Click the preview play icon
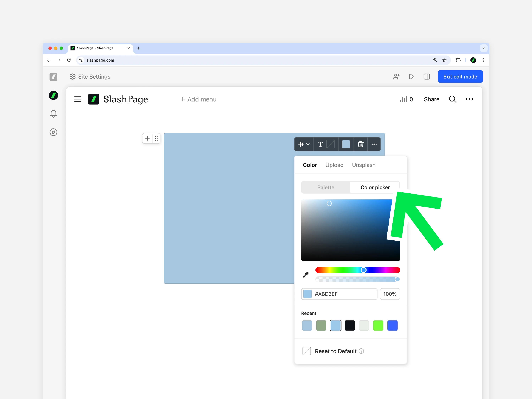The width and height of the screenshot is (532, 399). (412, 76)
